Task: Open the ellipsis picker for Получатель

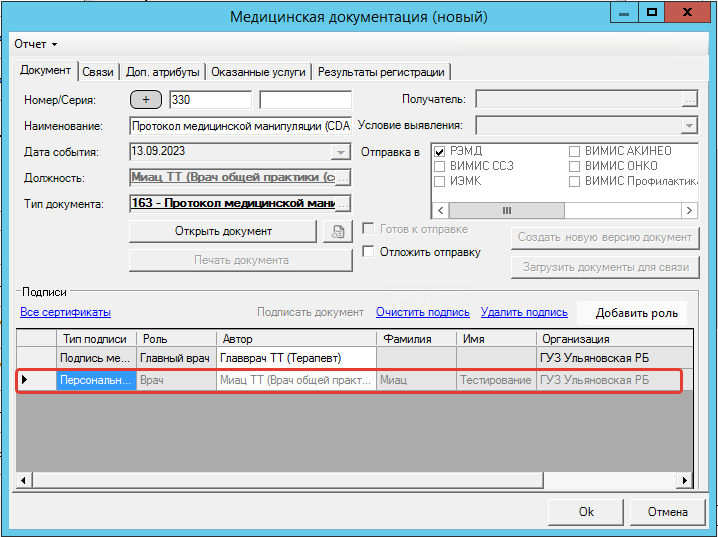Action: click(690, 99)
